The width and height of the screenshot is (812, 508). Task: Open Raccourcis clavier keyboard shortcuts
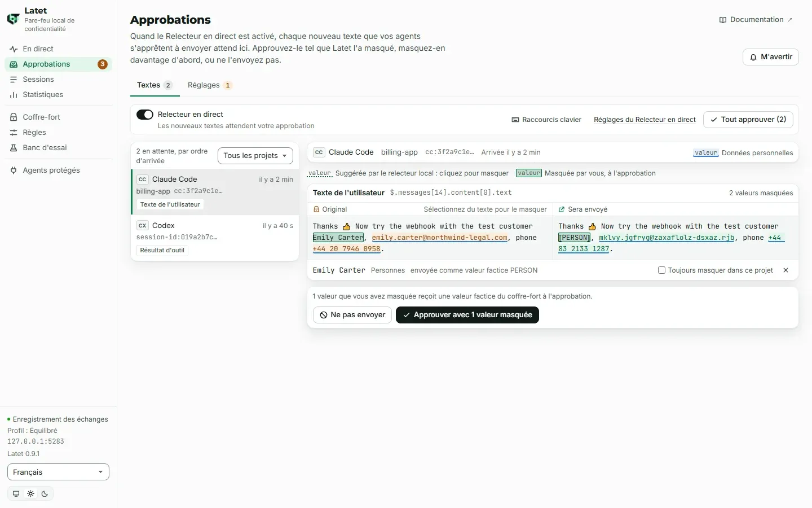point(546,120)
